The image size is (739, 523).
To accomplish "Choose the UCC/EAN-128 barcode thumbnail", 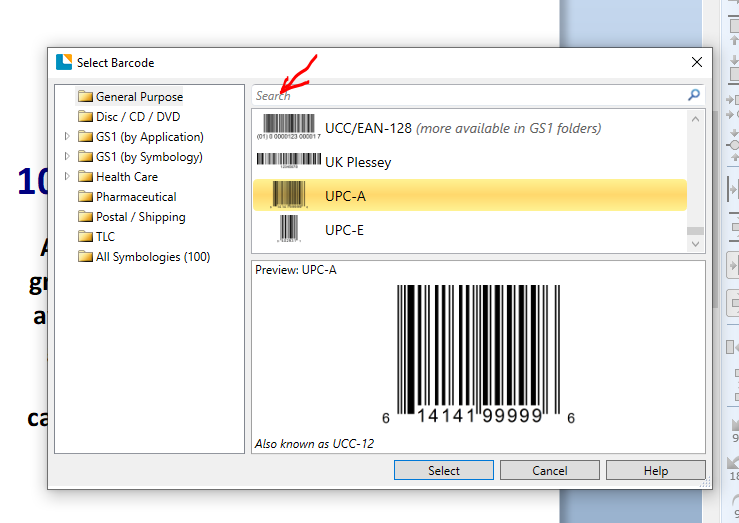I will tap(288, 128).
